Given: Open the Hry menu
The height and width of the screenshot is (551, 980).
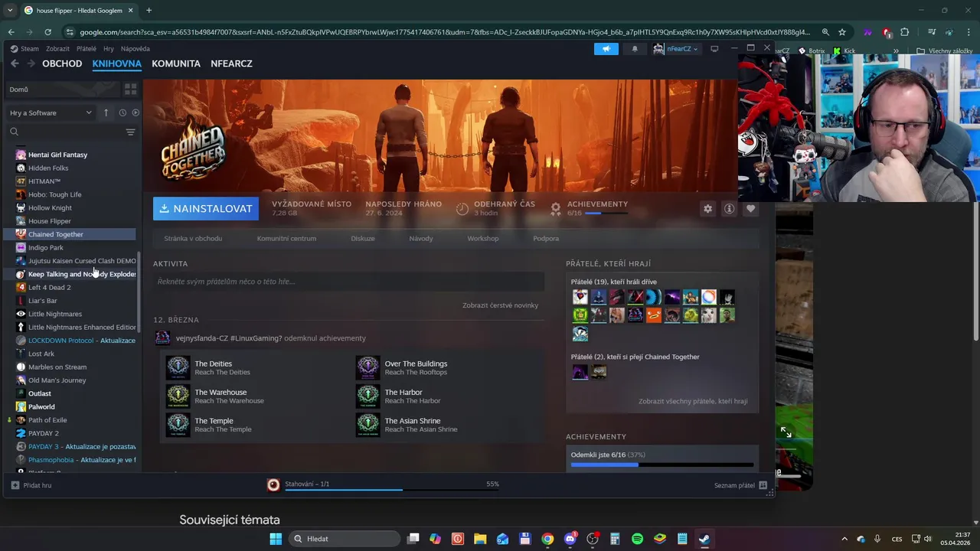Looking at the screenshot, I should 109,48.
